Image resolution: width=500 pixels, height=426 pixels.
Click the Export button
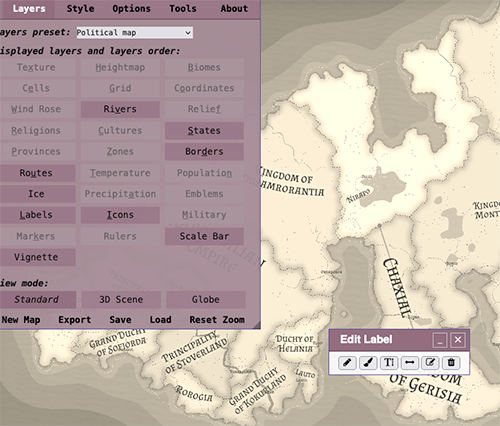click(75, 320)
